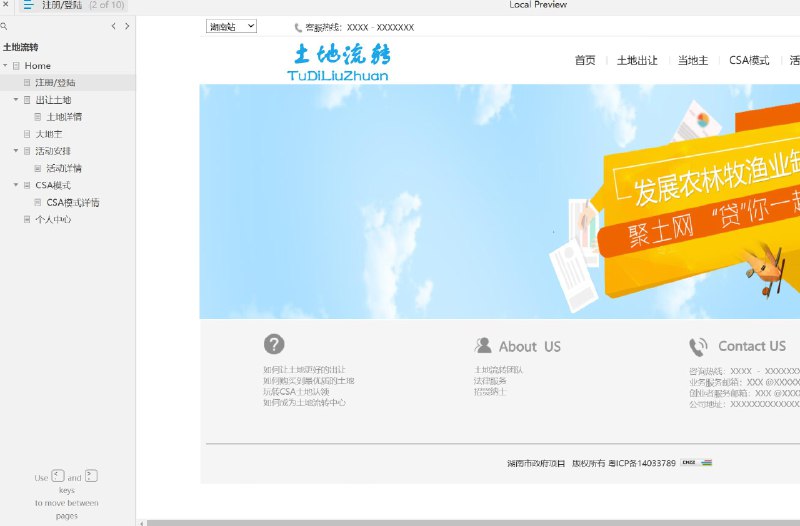Open link 玩转CSA土地认领
This screenshot has width=800, height=526.
pyautogui.click(x=296, y=392)
